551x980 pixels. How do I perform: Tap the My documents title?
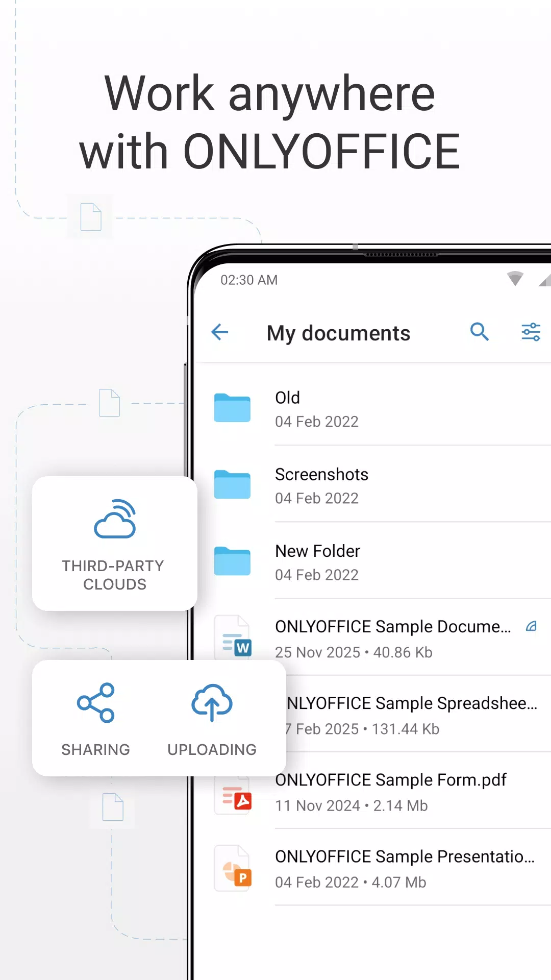tap(338, 333)
